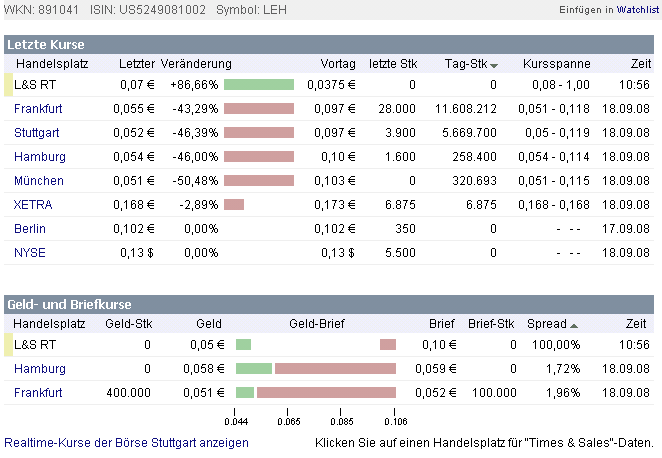Click the Tag-Stk sort arrow icon
Screen dimensions: 662x458
click(494, 65)
